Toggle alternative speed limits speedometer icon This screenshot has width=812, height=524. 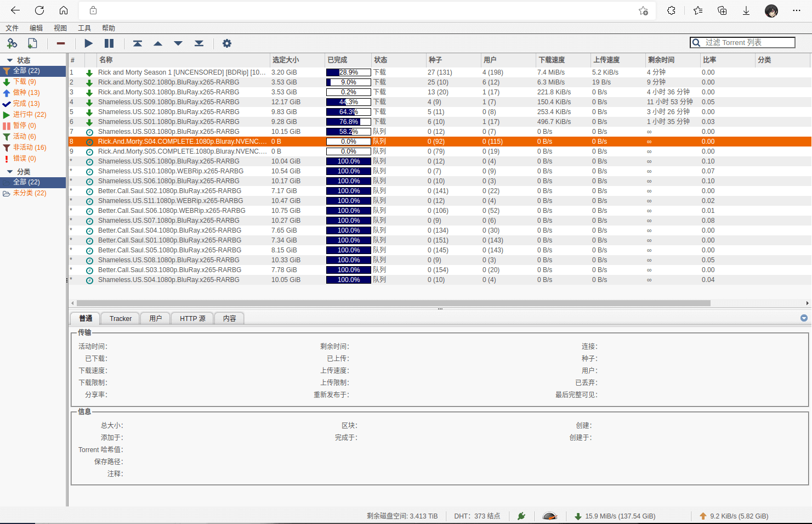[x=549, y=516]
